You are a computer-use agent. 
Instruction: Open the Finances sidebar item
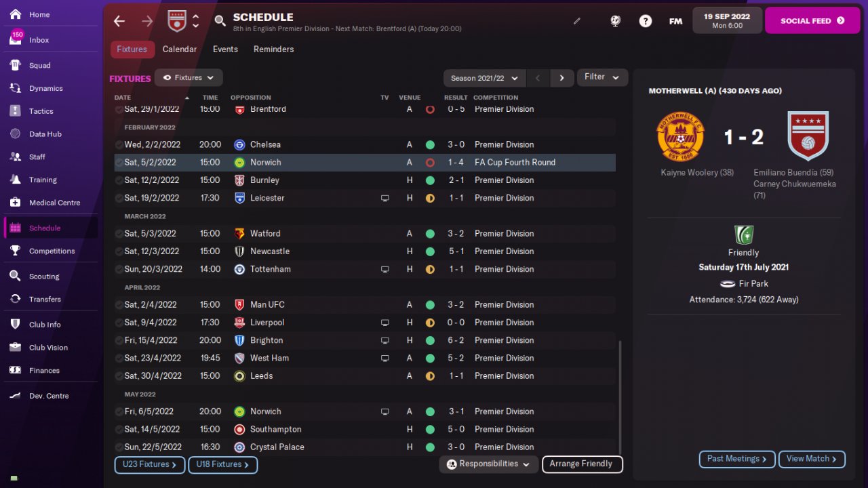44,371
